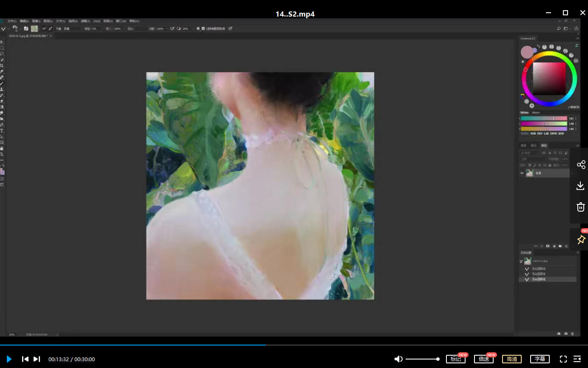This screenshot has height=368, width=588.
Task: Skip to the next video
Action: pyautogui.click(x=37, y=359)
